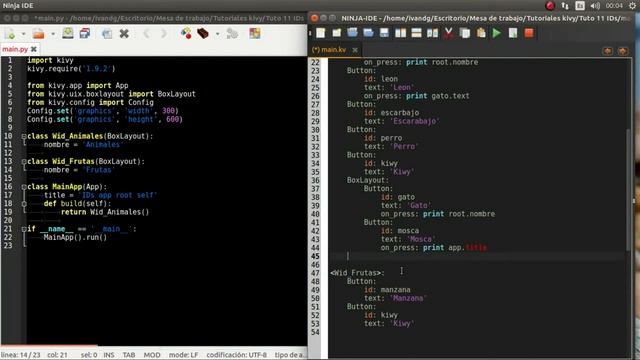640x360 pixels.
Task: Click the grayed forward arrow in left toolbar
Action: point(164,33)
